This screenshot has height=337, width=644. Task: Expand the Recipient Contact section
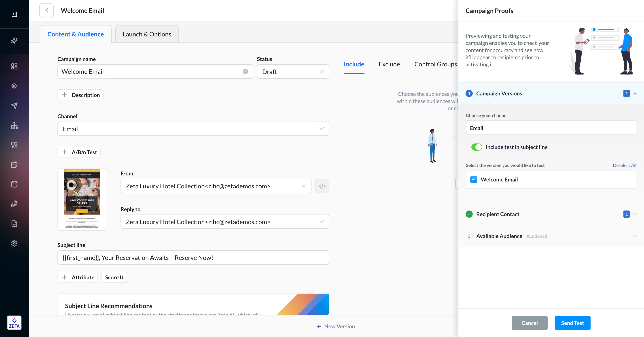635,214
